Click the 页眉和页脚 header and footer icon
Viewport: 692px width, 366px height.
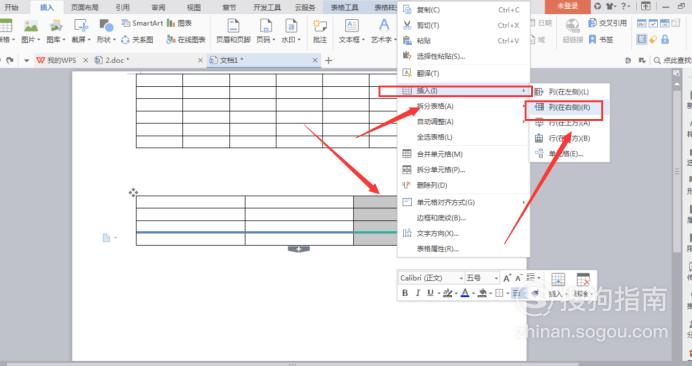233,26
